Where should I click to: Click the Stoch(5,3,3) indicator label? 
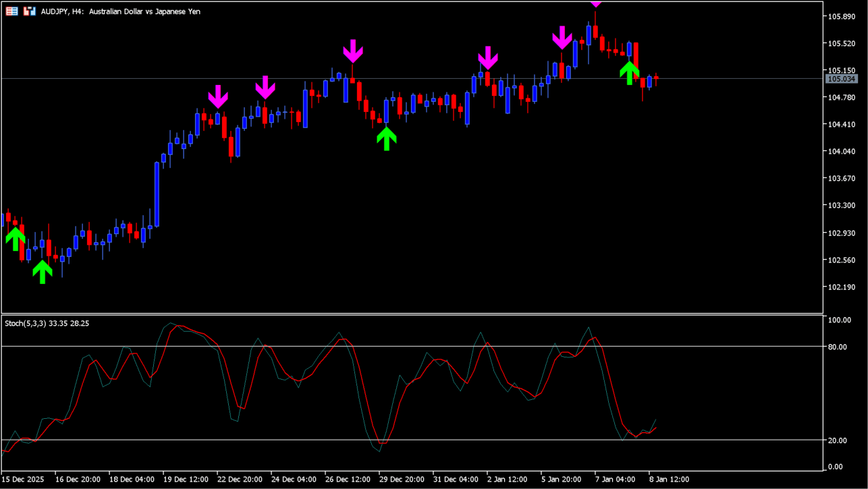pos(47,324)
